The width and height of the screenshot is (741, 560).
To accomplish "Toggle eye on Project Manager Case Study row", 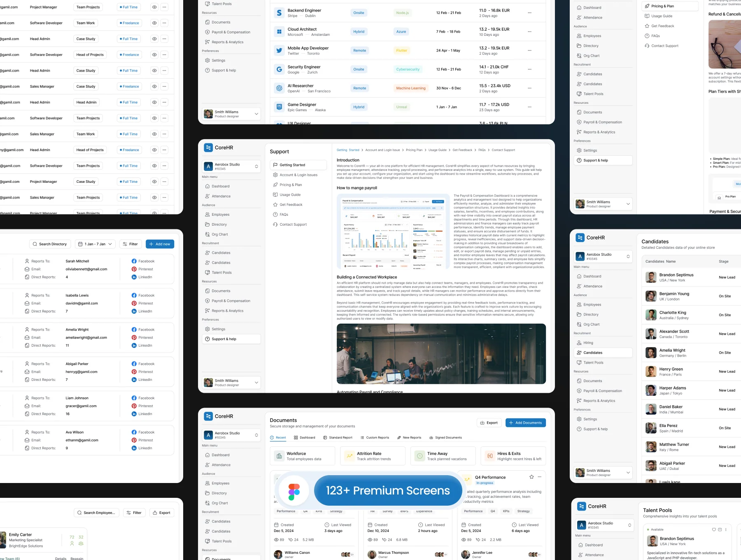I will click(x=154, y=182).
